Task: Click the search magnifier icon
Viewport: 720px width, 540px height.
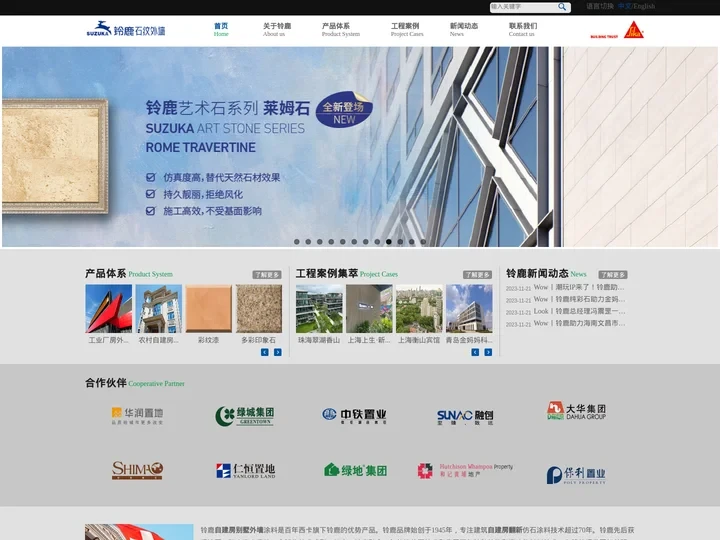Action: (562, 7)
